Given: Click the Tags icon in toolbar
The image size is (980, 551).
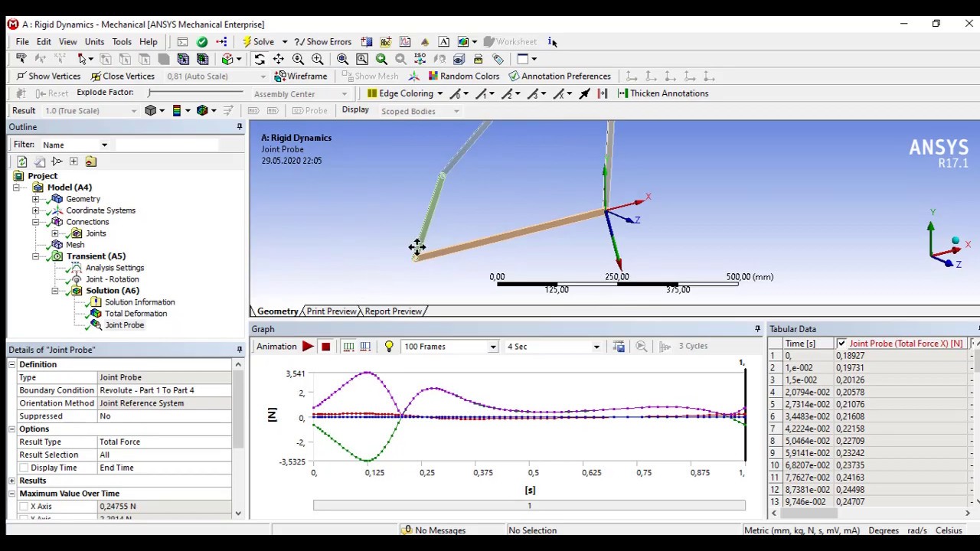Looking at the screenshot, I should pyautogui.click(x=498, y=59).
